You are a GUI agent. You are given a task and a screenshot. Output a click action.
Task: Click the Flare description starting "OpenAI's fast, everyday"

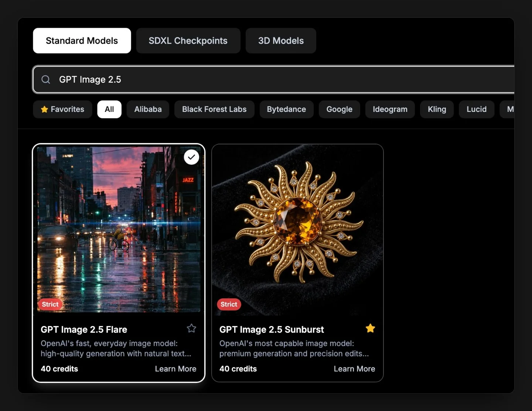click(x=116, y=349)
